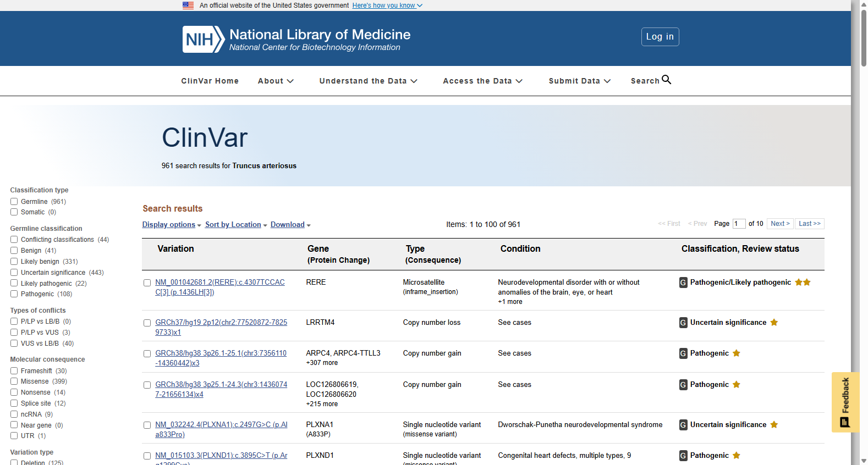Image resolution: width=868 pixels, height=465 pixels.
Task: Click review star for ARPC4 variant
Action: coord(737,353)
